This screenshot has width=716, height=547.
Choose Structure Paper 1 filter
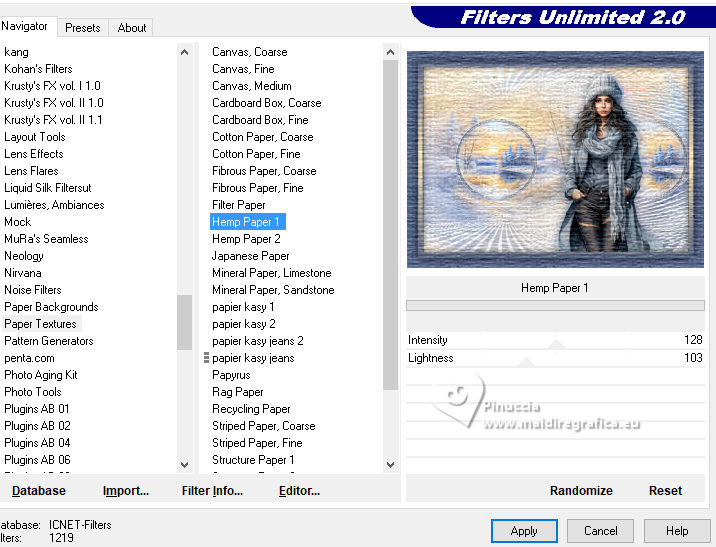253,460
